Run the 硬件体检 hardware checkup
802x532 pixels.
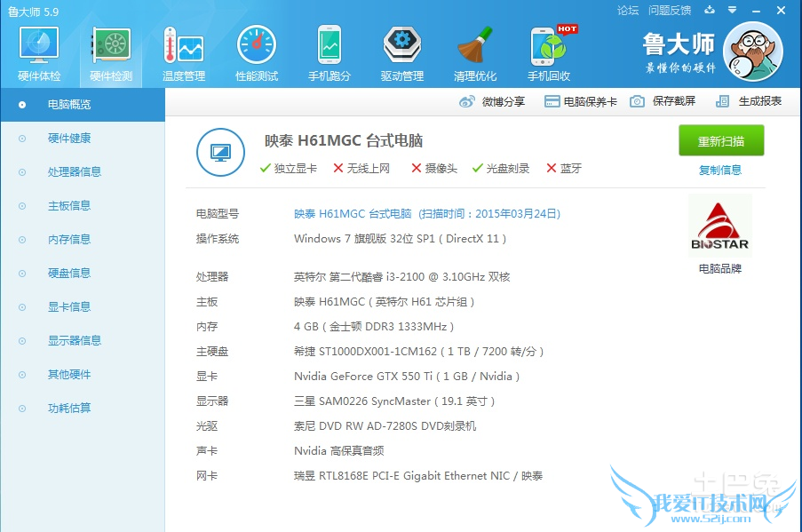pyautogui.click(x=37, y=51)
